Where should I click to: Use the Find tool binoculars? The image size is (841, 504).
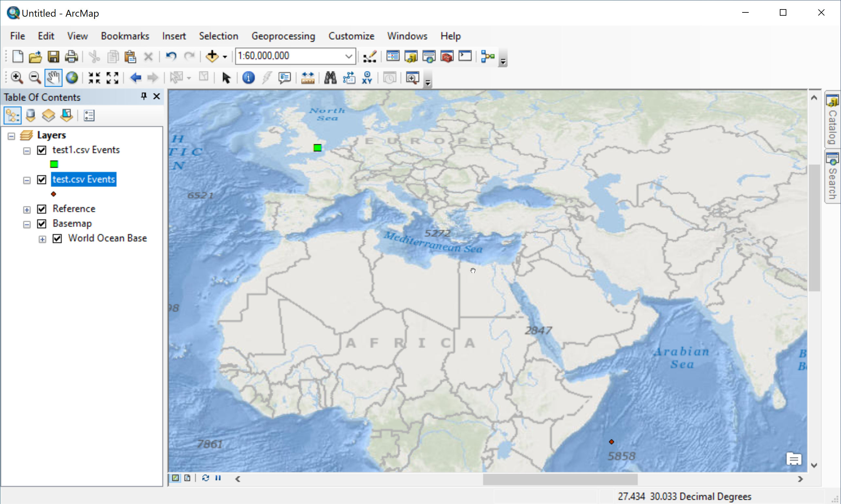tap(329, 78)
